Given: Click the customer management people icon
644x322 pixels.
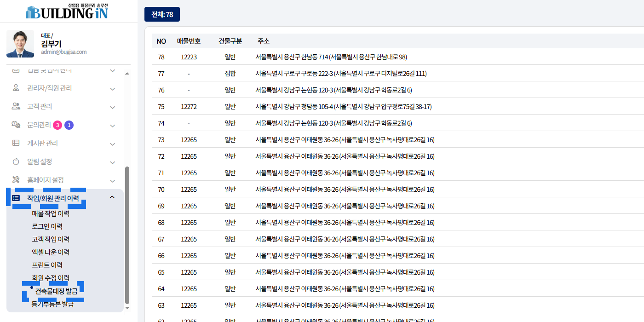Looking at the screenshot, I should pos(16,106).
